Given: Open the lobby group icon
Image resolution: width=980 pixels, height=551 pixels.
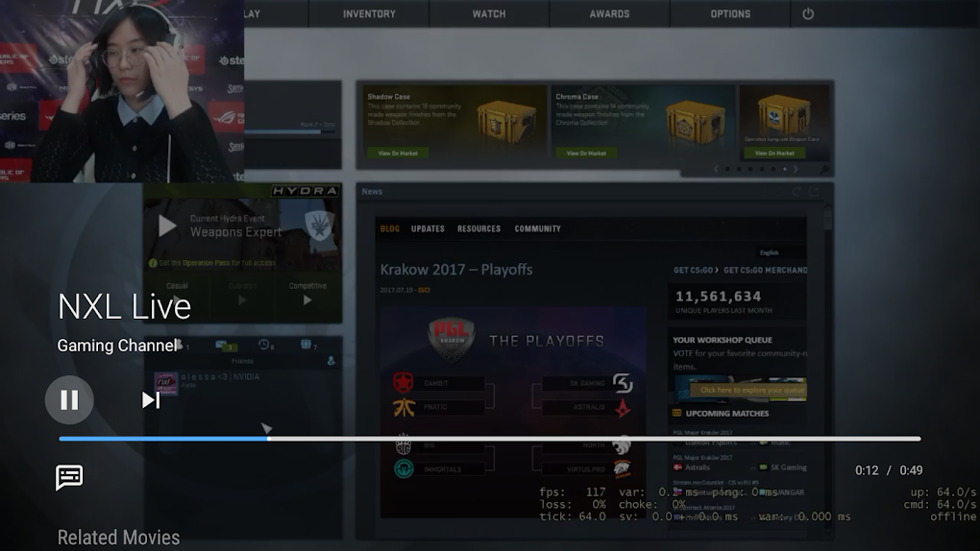Looking at the screenshot, I should [x=306, y=345].
